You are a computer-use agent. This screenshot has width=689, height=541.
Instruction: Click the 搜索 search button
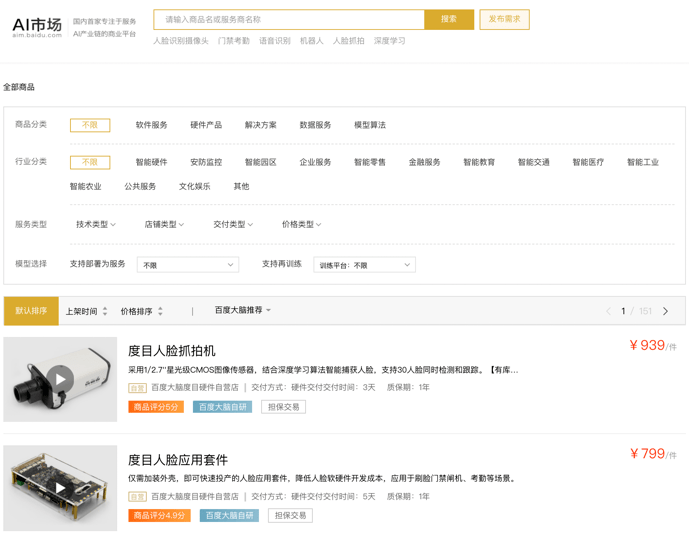pyautogui.click(x=449, y=19)
